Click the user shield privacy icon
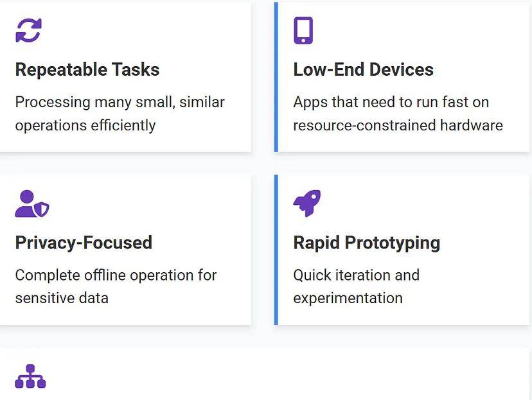 (31, 204)
